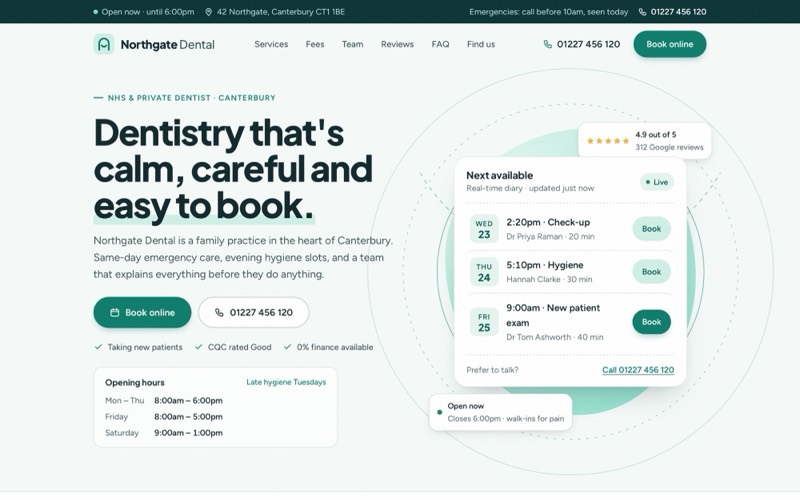
Task: Click the hero Book online button
Action: (x=142, y=312)
